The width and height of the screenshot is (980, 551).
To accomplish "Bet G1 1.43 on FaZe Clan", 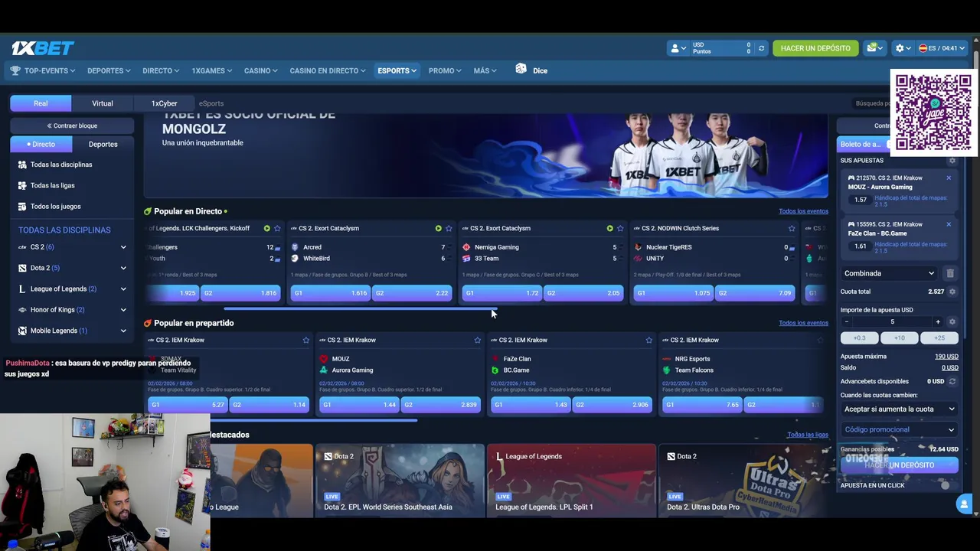I will [x=531, y=404].
